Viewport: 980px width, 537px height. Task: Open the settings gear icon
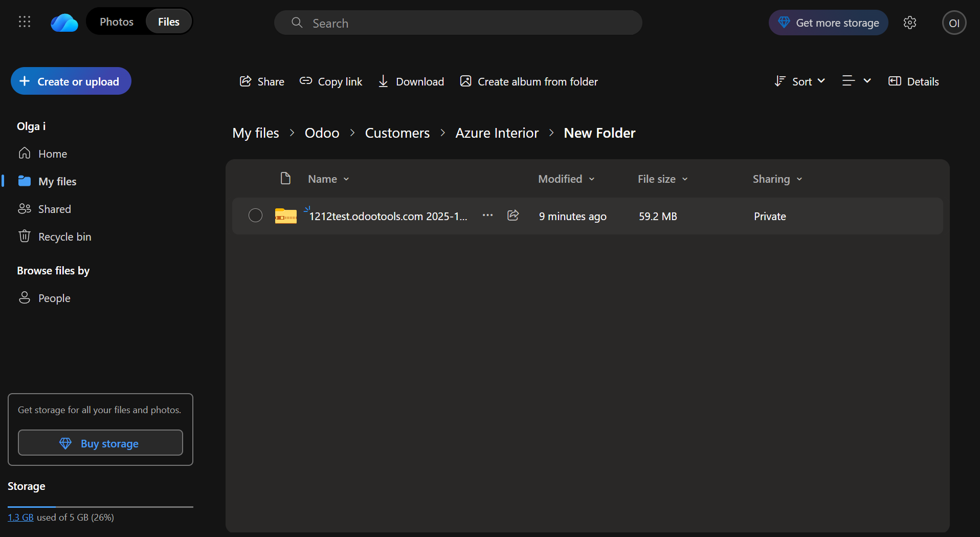point(909,23)
